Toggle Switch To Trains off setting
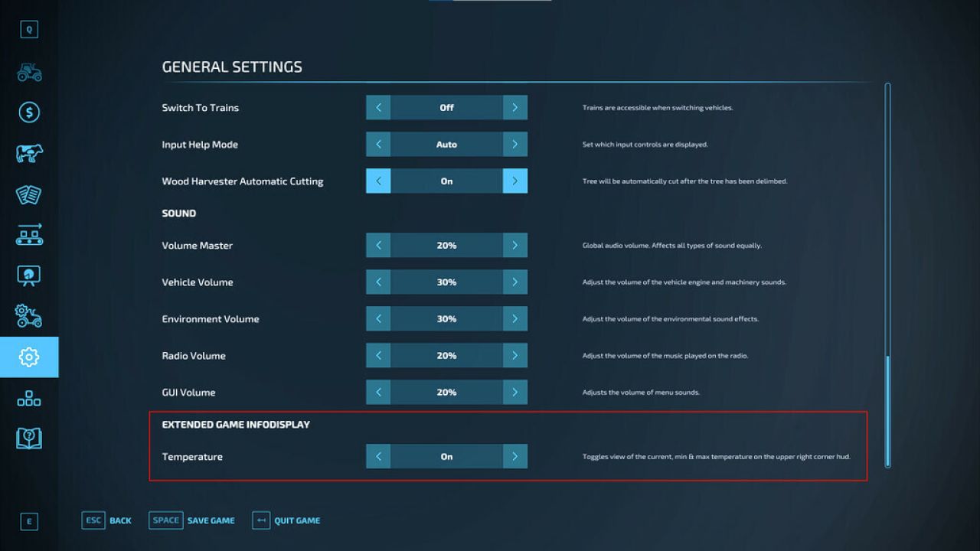 tap(446, 107)
